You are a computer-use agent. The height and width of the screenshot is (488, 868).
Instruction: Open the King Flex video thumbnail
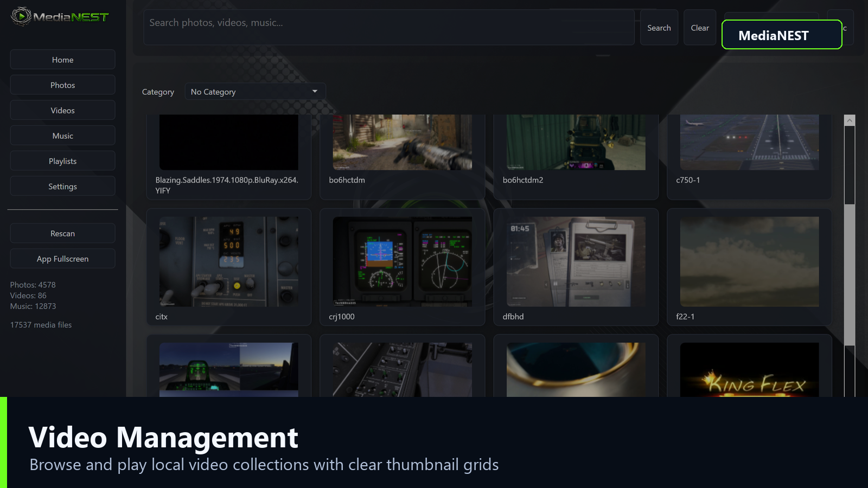[x=749, y=370]
